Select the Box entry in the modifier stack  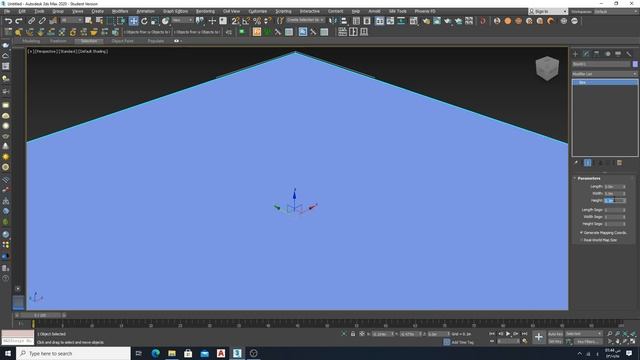[604, 82]
